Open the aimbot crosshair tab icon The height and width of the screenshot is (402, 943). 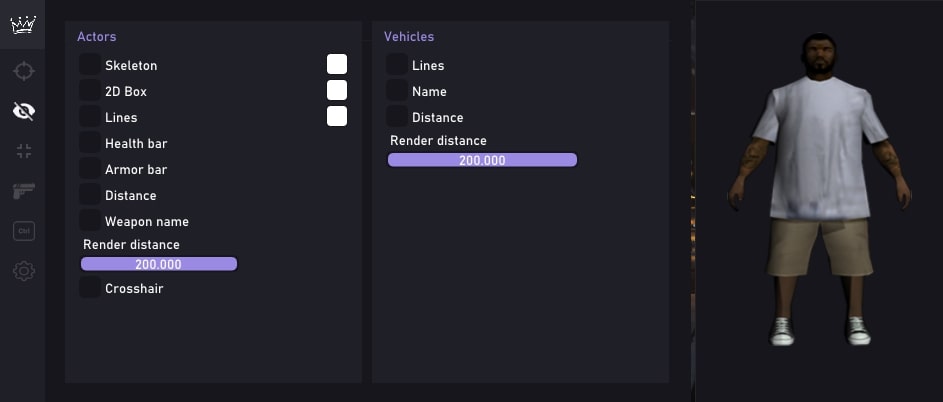coord(23,71)
